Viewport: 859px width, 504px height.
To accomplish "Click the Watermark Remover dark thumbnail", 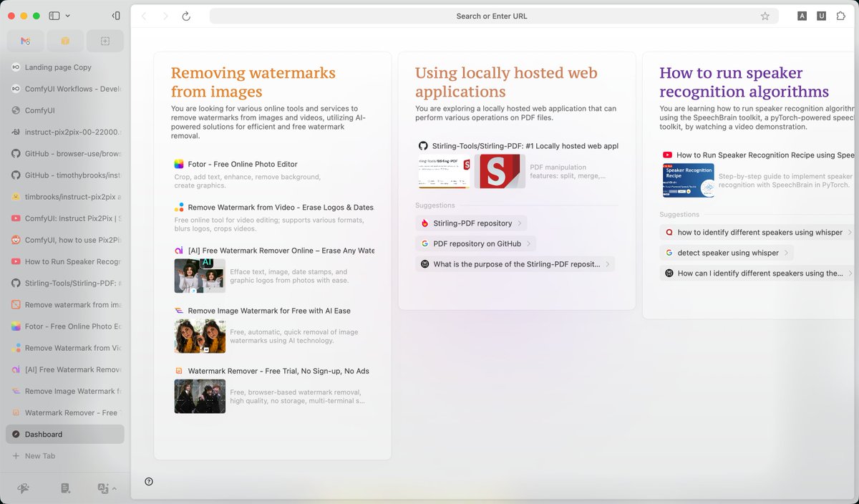I will click(200, 396).
